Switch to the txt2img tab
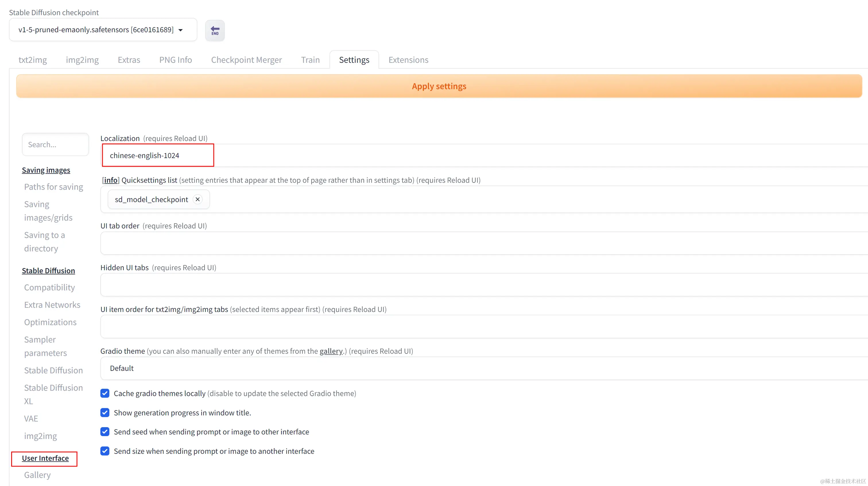Image resolution: width=868 pixels, height=486 pixels. click(x=33, y=60)
